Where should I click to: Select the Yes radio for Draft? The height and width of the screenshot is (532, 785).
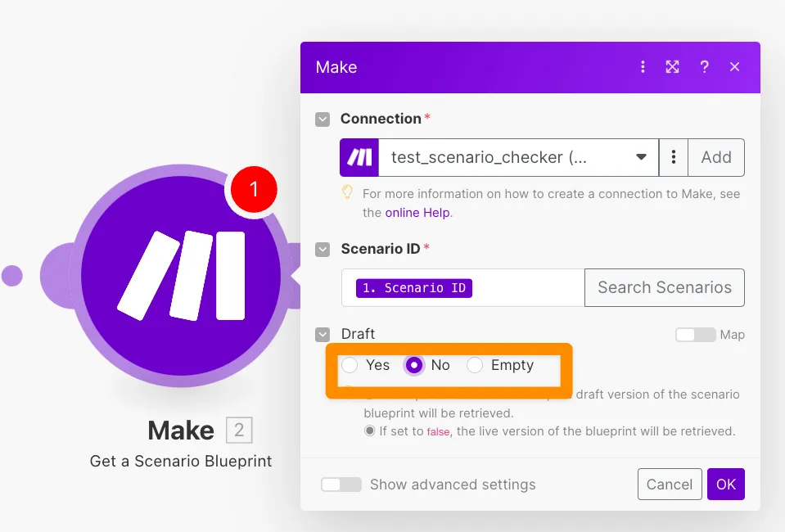click(350, 365)
